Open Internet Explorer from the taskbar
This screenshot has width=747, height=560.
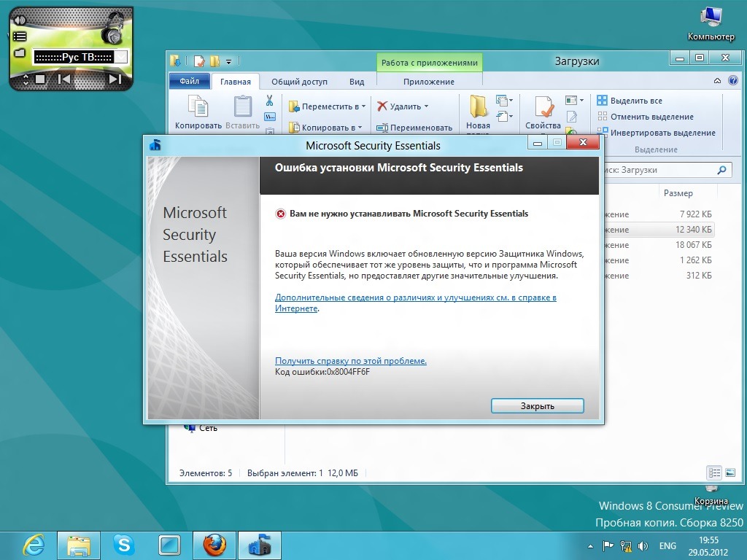34,545
